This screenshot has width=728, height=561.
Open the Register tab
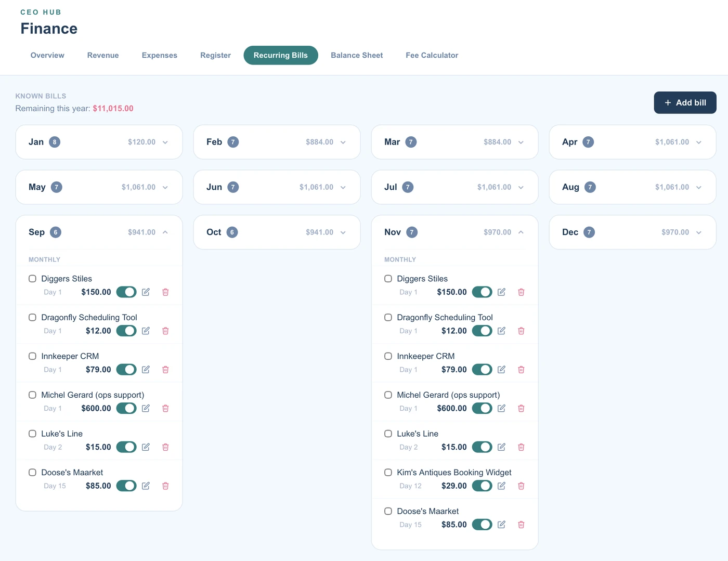click(215, 55)
